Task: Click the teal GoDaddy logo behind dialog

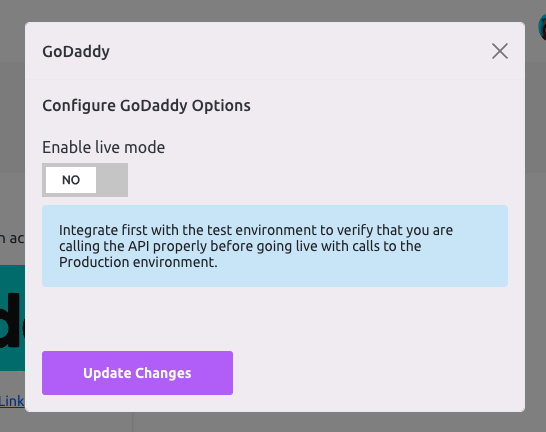Action: click(12, 318)
